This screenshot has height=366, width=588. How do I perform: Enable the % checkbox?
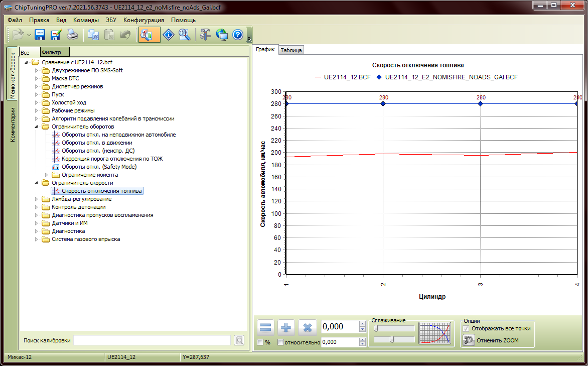[x=260, y=342]
